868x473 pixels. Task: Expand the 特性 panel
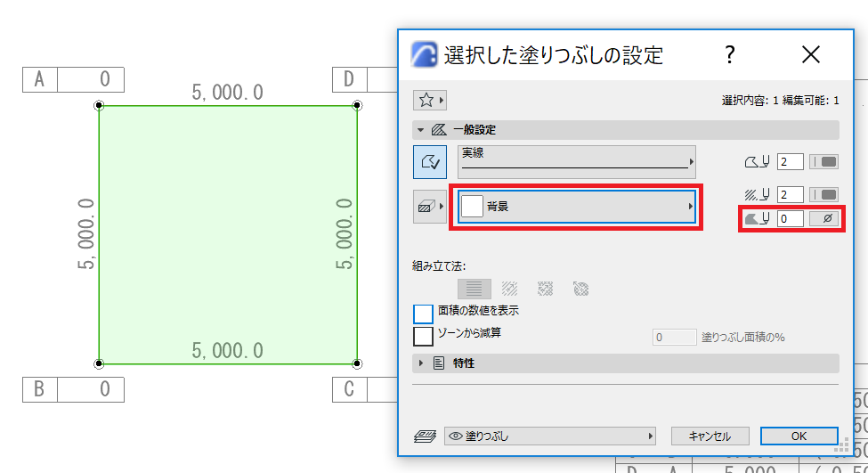(x=421, y=363)
